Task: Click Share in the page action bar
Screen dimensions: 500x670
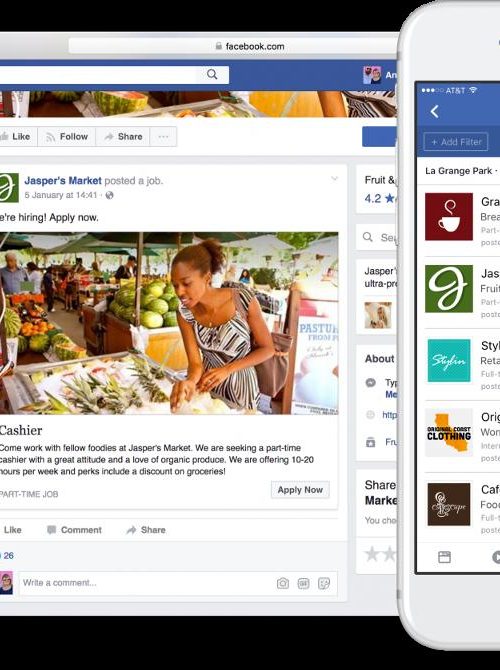Action: click(123, 137)
